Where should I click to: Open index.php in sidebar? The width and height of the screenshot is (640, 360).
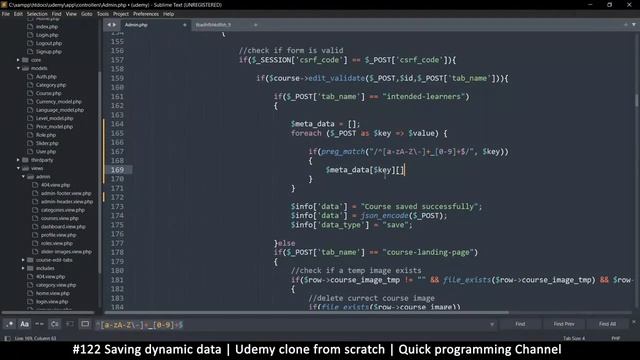click(x=47, y=27)
